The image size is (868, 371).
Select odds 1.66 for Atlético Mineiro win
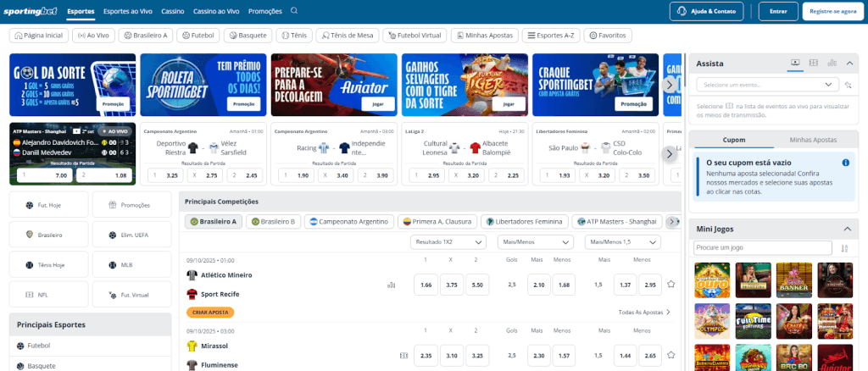click(426, 285)
